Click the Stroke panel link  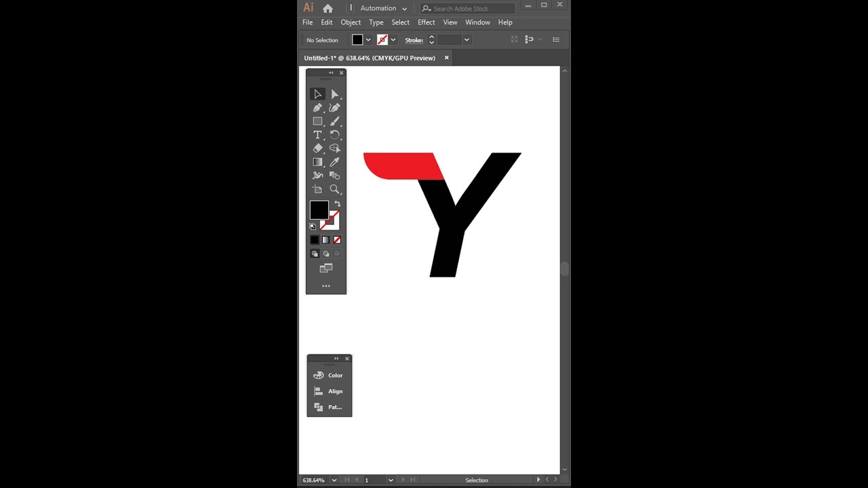pos(414,40)
